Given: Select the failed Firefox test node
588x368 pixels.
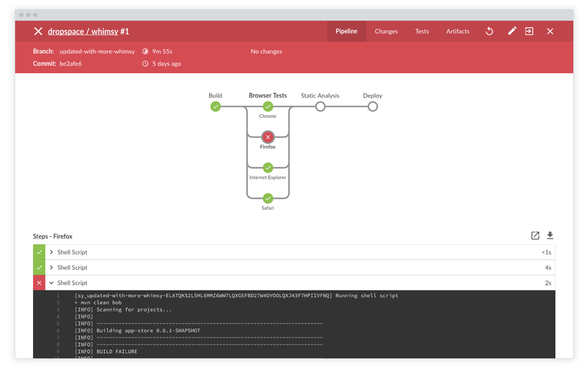Looking at the screenshot, I should click(x=268, y=137).
